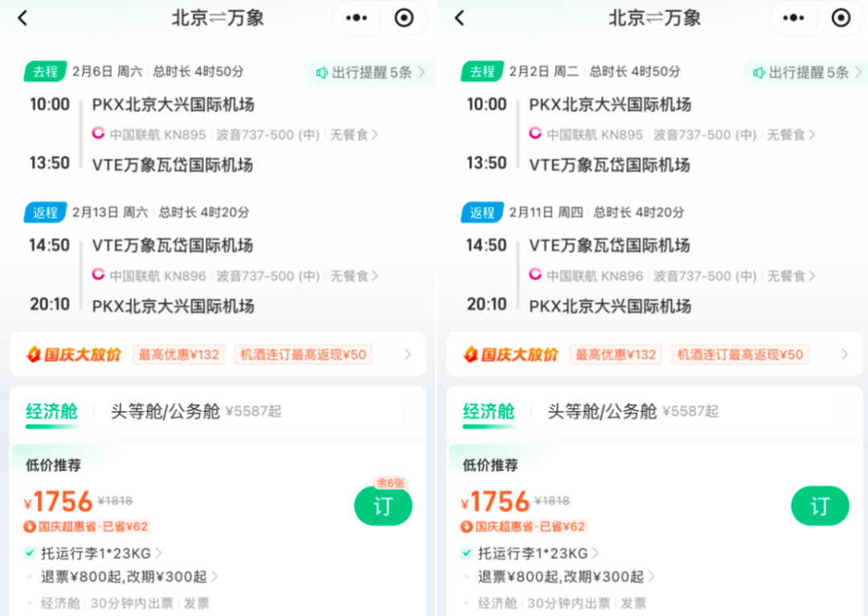This screenshot has height=616, width=868.
Task: Open the KN895 flight details chevron on the Feb 2 screen
Action: (812, 134)
